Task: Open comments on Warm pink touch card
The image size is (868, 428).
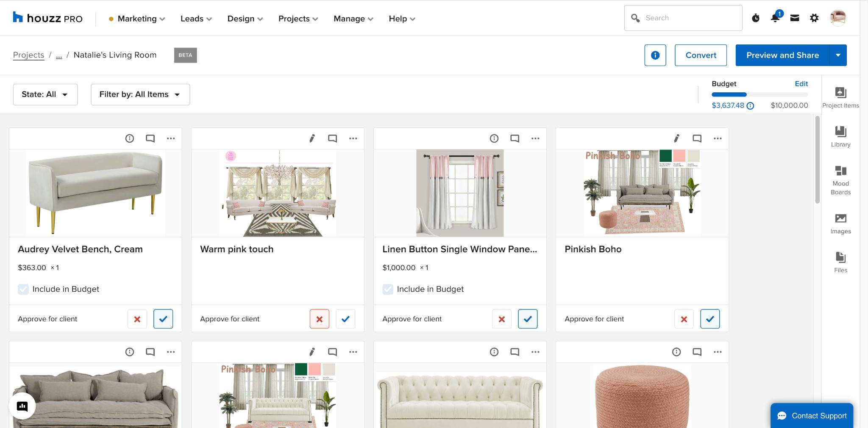Action: click(332, 138)
